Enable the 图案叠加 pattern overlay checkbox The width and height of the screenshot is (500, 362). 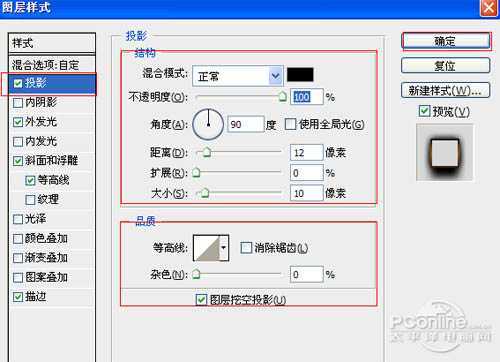click(18, 277)
